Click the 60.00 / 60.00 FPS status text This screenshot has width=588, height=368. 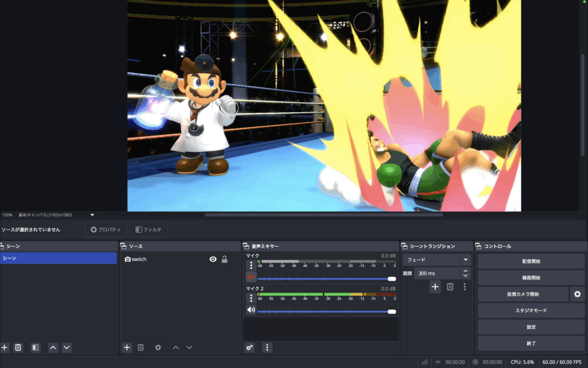click(562, 362)
